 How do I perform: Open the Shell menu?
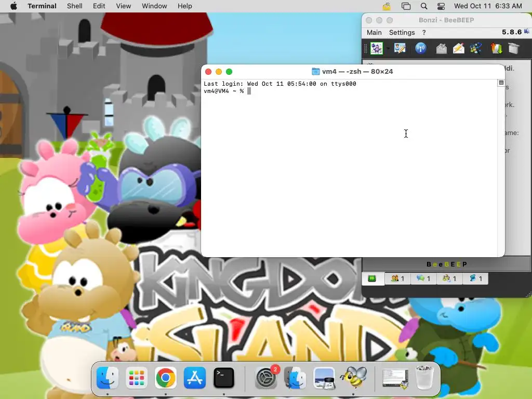tap(75, 6)
